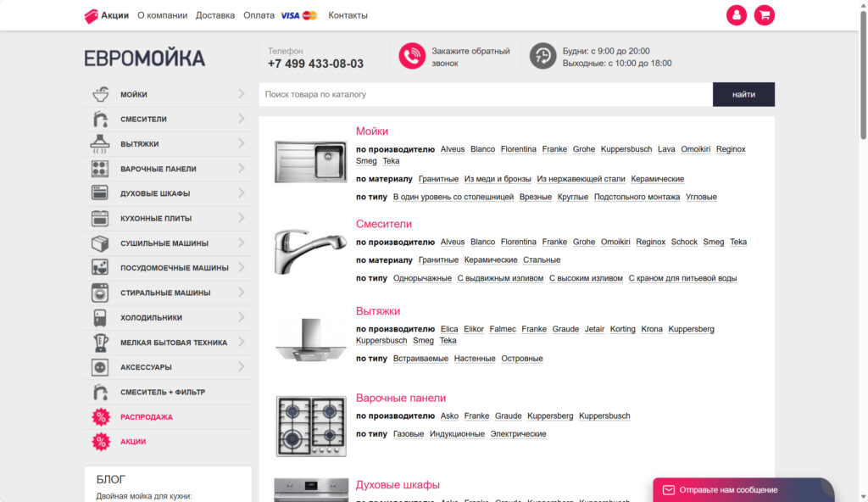Open С высоким изливом faucet link
The image size is (868, 502).
click(586, 278)
